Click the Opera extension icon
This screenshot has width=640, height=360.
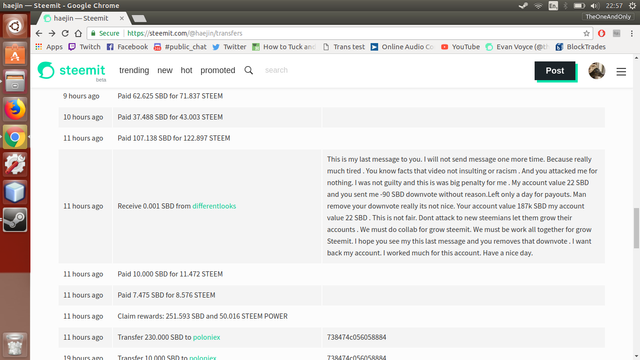[602, 33]
